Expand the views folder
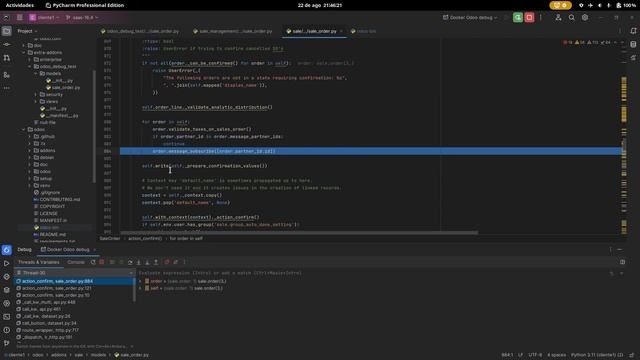The width and height of the screenshot is (640, 360). (x=36, y=101)
